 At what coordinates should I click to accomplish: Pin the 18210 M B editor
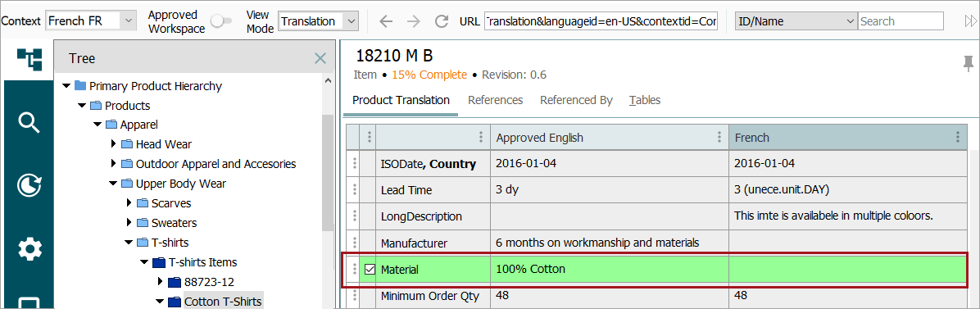[969, 63]
